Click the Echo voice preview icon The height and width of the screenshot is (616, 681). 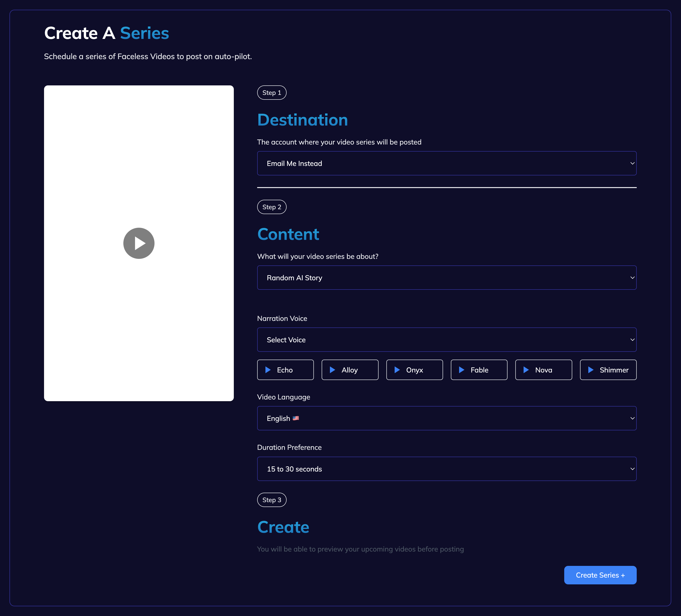tap(269, 370)
